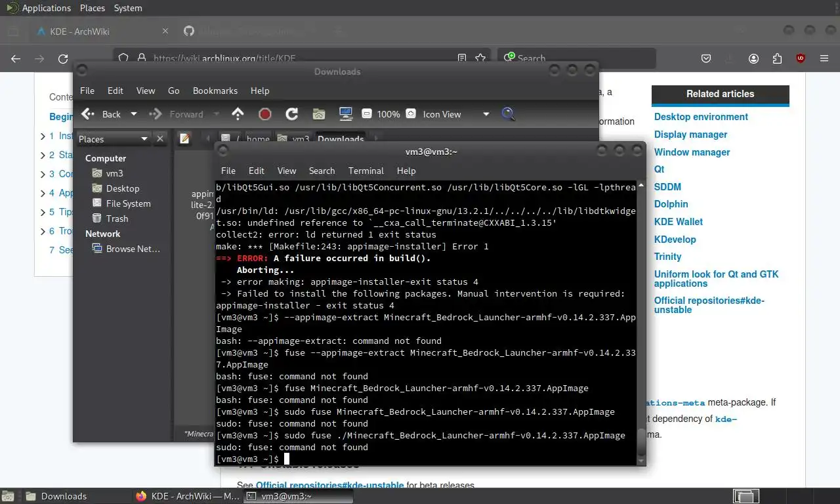The image size is (840, 504).
Task: Click the 100% zoom level label
Action: (x=388, y=114)
